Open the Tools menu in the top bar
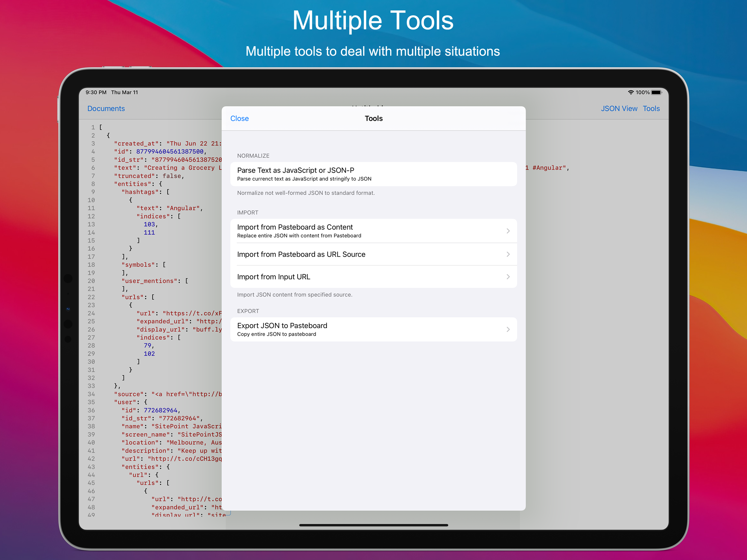 (651, 109)
